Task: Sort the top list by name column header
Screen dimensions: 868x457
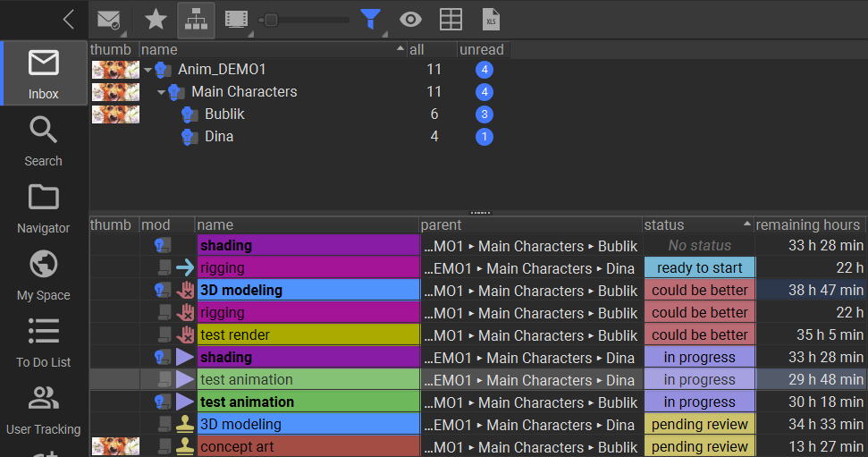Action: click(274, 49)
